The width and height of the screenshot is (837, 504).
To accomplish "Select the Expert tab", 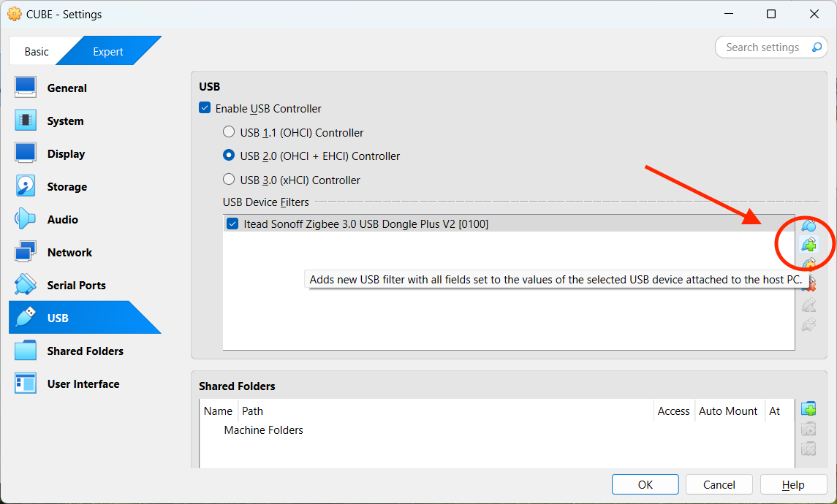I will click(x=107, y=52).
